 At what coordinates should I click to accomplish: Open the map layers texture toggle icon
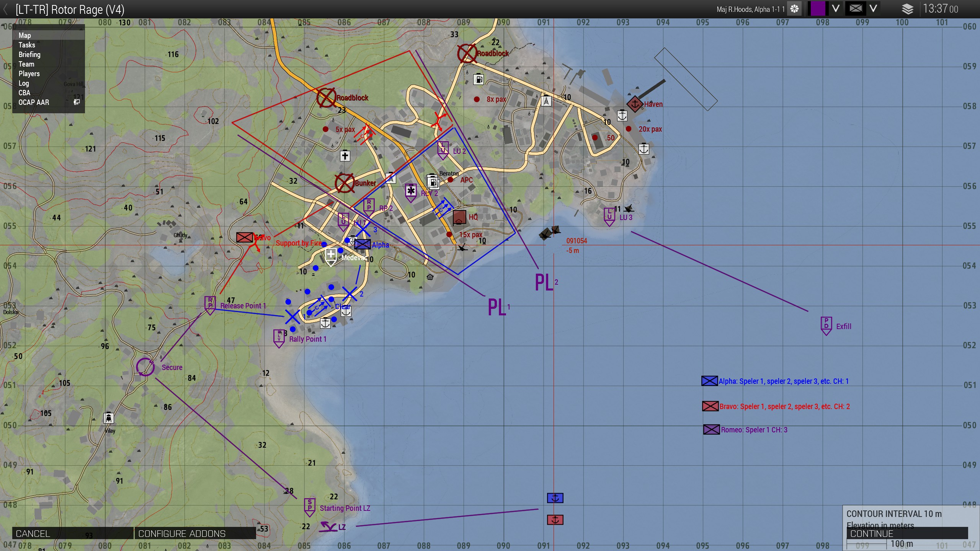click(x=907, y=9)
